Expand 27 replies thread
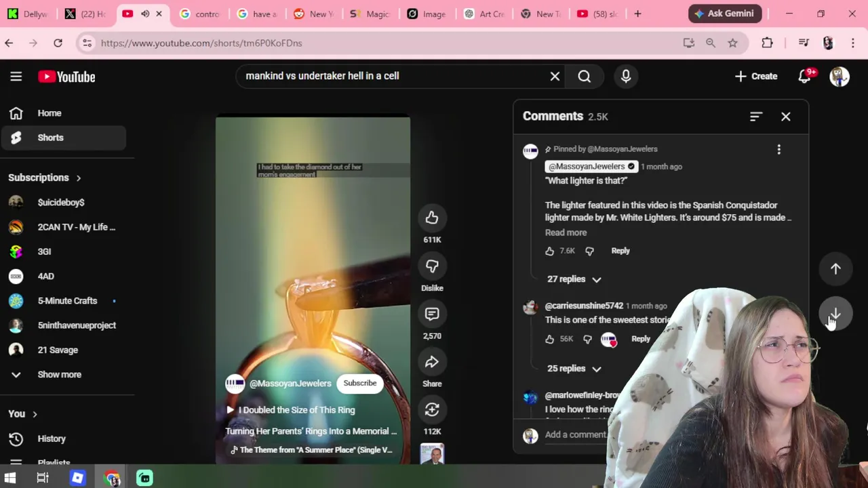The image size is (868, 488). click(x=574, y=279)
